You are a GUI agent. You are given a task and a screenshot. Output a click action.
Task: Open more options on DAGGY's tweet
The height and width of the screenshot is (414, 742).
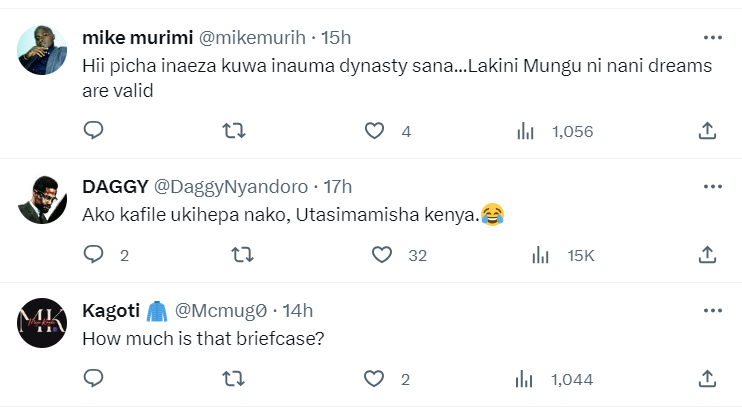712,186
